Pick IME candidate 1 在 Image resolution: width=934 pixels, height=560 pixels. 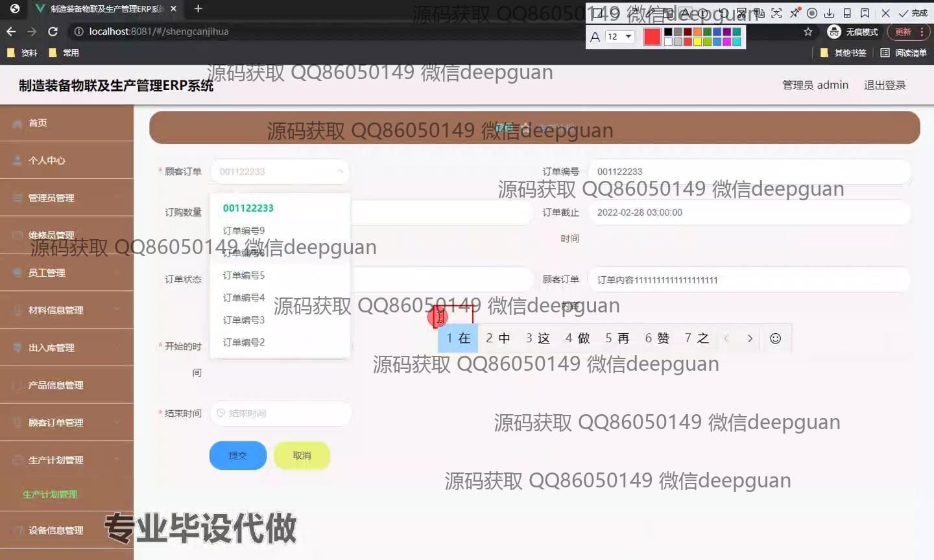458,338
